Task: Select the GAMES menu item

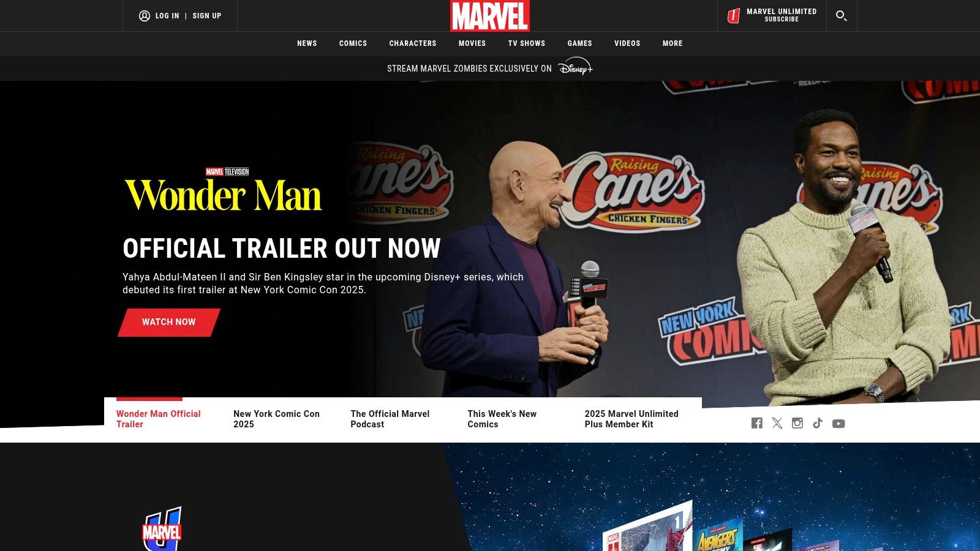Action: tap(579, 43)
